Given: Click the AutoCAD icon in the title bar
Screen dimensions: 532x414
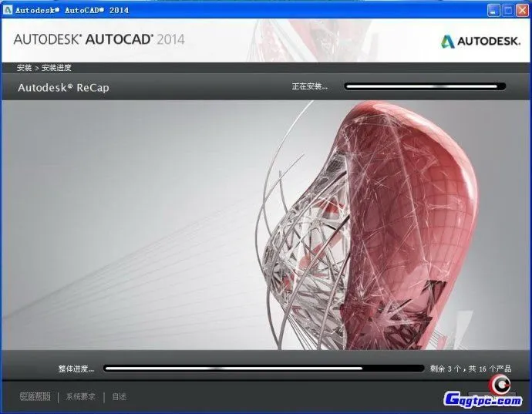Looking at the screenshot, I should 8,10.
